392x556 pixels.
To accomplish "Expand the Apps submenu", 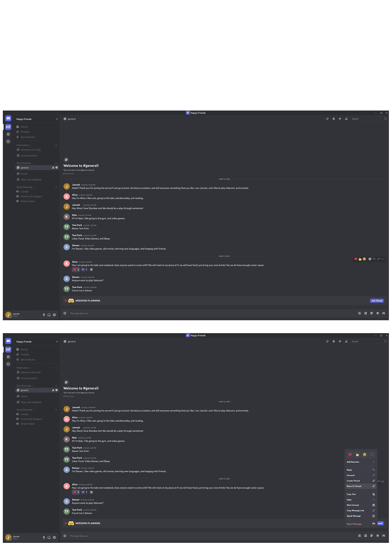I will point(361,500).
